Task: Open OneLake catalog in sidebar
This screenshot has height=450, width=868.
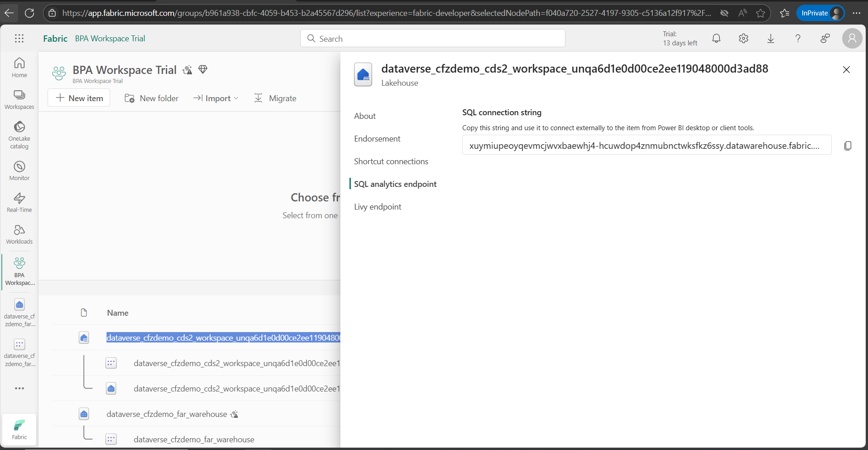Action: click(19, 135)
